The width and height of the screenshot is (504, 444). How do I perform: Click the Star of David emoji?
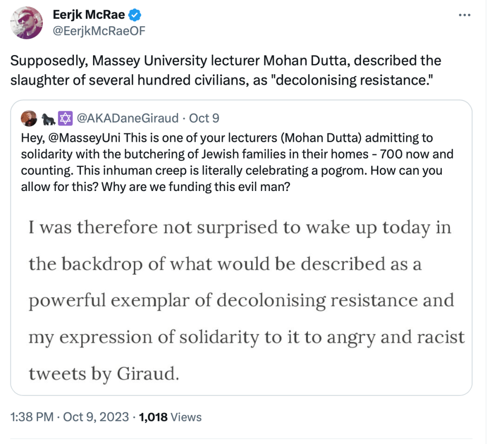[64, 118]
